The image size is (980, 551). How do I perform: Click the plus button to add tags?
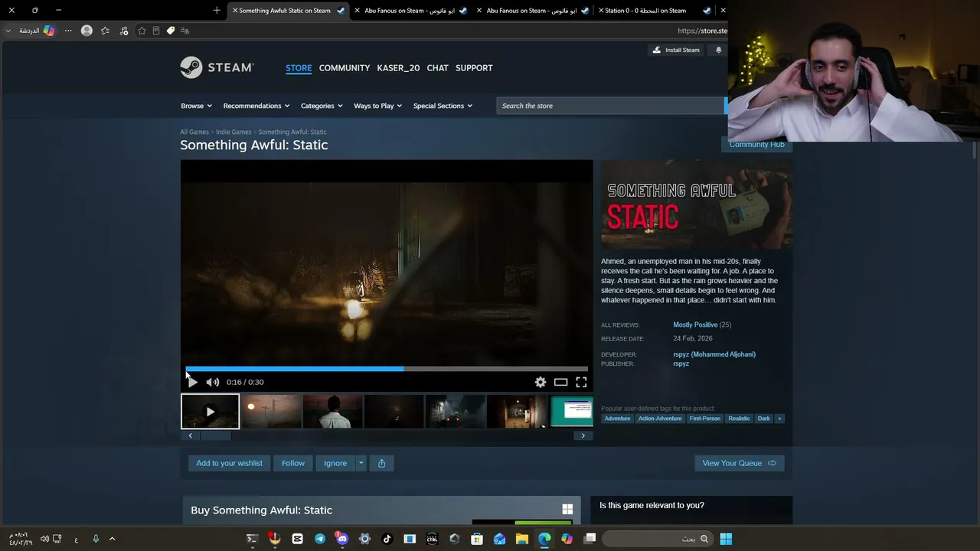pyautogui.click(x=779, y=419)
